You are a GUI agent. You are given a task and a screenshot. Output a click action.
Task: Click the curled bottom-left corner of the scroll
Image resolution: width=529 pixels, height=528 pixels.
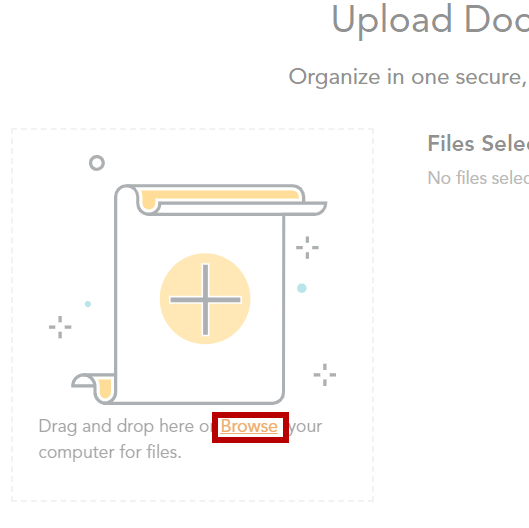coord(93,389)
